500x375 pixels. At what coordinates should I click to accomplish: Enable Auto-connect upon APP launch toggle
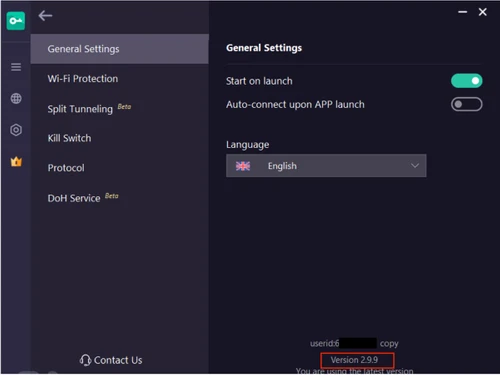coord(466,104)
